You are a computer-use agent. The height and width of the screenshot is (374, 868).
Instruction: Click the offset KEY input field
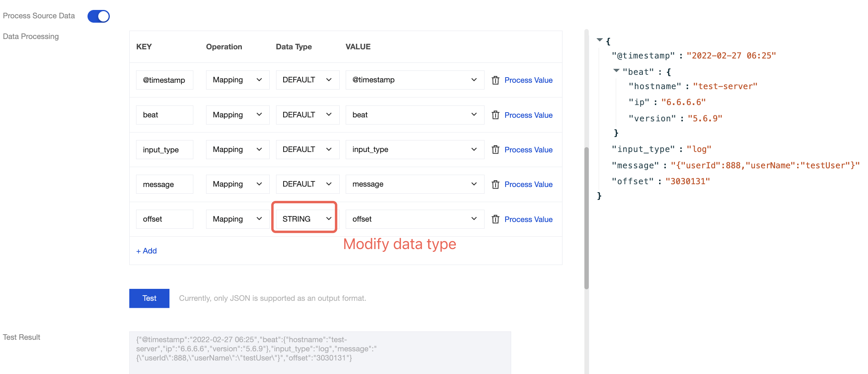coord(164,219)
